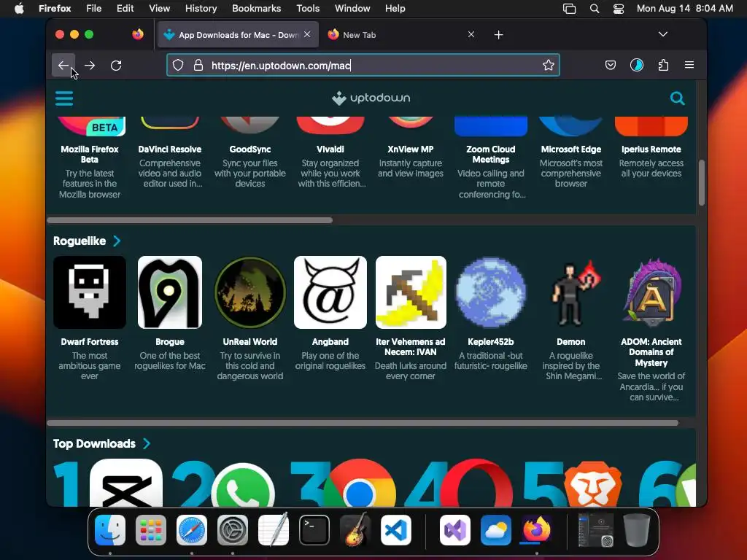The width and height of the screenshot is (747, 560).
Task: Open the Dwarf Fortress app icon
Action: click(x=90, y=292)
